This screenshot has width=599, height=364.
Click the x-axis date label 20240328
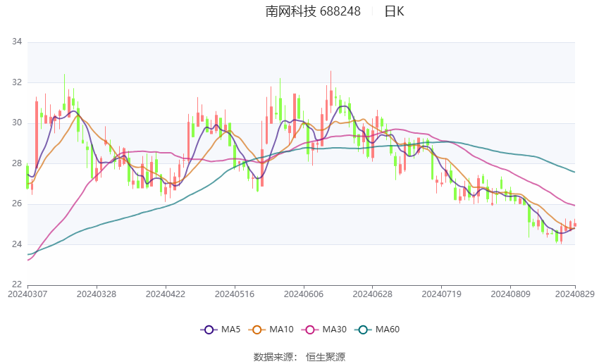click(x=97, y=294)
